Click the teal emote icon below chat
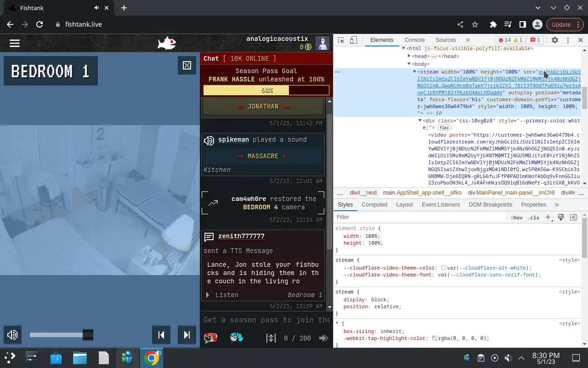588x368 pixels. tap(236, 338)
